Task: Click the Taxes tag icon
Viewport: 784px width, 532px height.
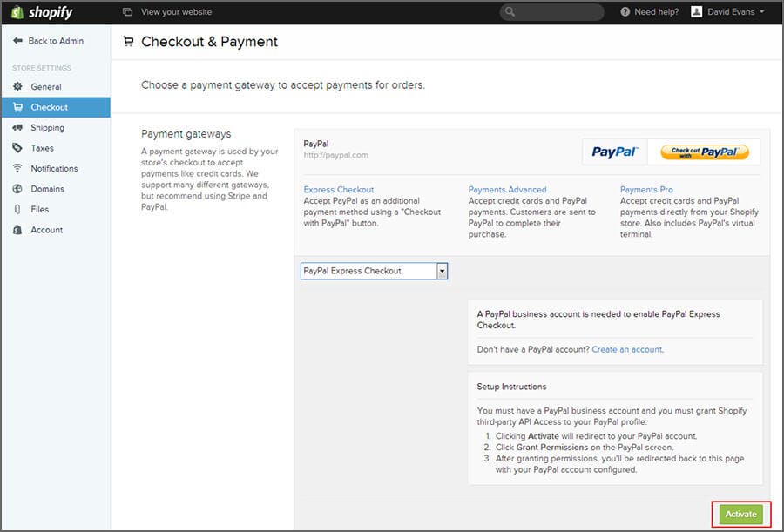Action: pos(17,148)
